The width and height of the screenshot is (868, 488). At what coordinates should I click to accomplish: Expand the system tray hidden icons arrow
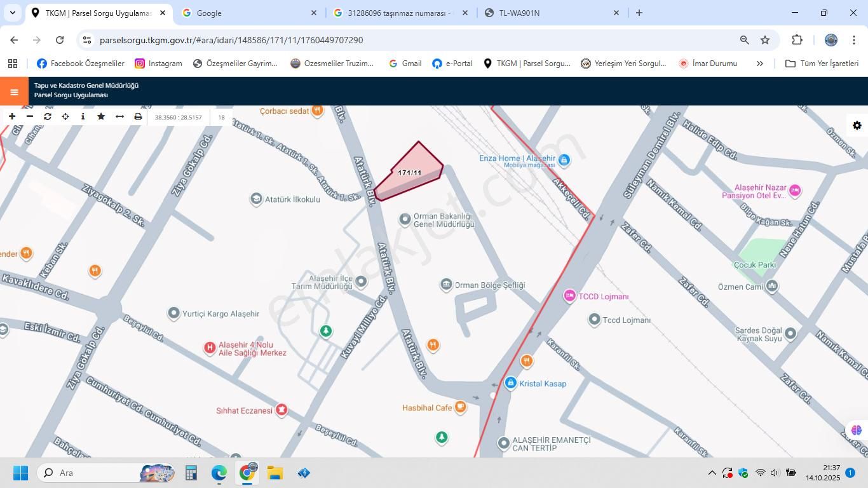(712, 473)
